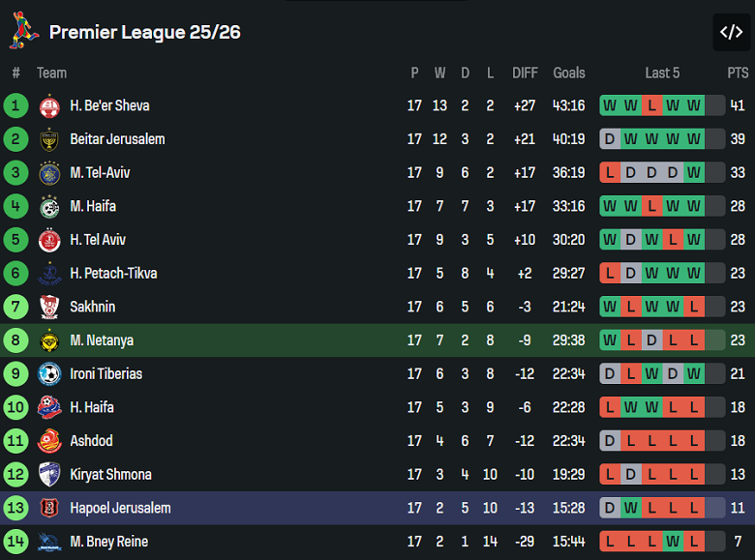Click the Premier League 25/26 title
This screenshot has width=755, height=560.
click(x=145, y=32)
